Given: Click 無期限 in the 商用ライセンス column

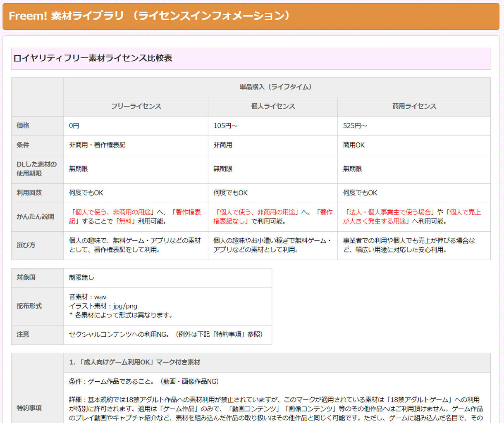Looking at the screenshot, I should 414,169.
